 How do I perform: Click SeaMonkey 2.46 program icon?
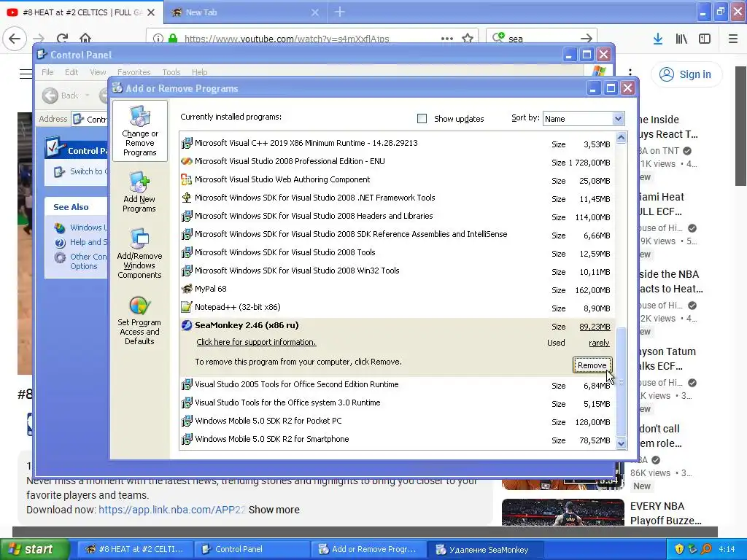(x=187, y=325)
